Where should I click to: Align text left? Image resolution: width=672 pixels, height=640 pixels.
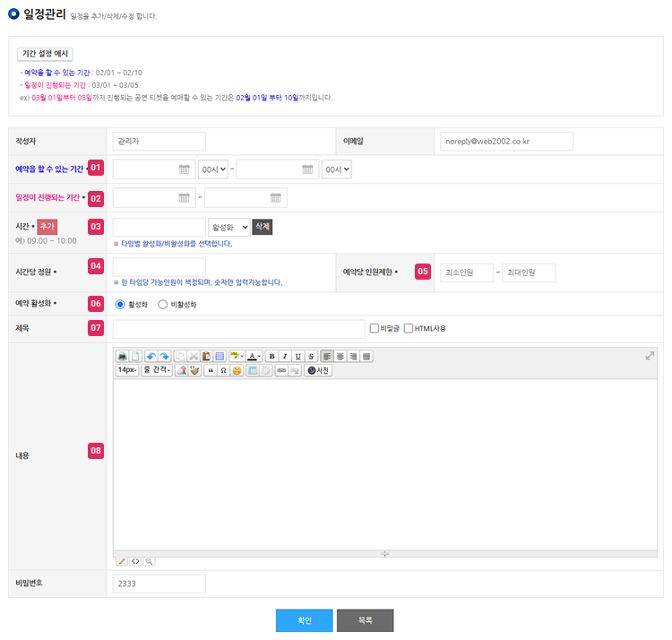tap(327, 356)
